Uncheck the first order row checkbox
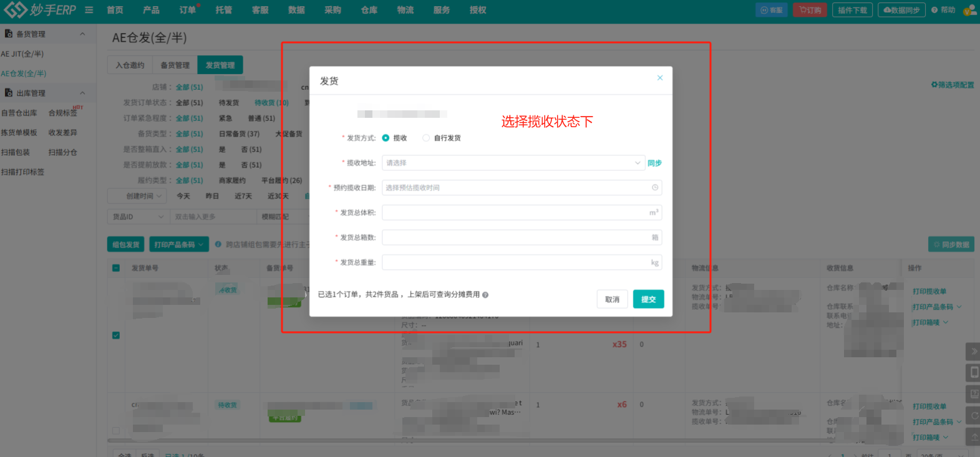This screenshot has width=980, height=457. pyautogui.click(x=116, y=335)
